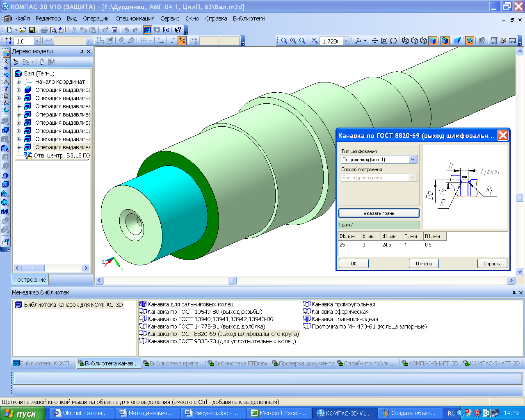
Task: Activate the What's This help pointer icon
Action: [178, 30]
